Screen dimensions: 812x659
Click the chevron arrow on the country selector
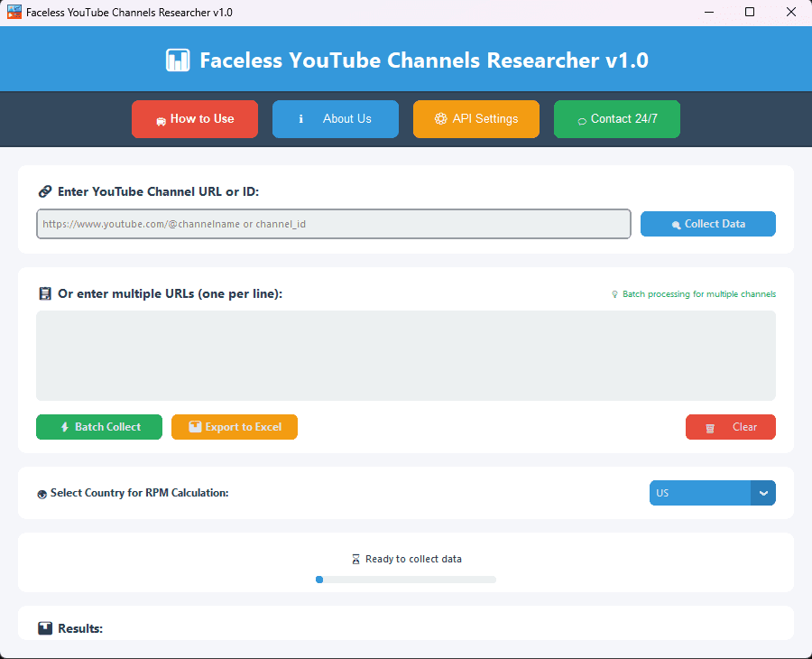763,493
